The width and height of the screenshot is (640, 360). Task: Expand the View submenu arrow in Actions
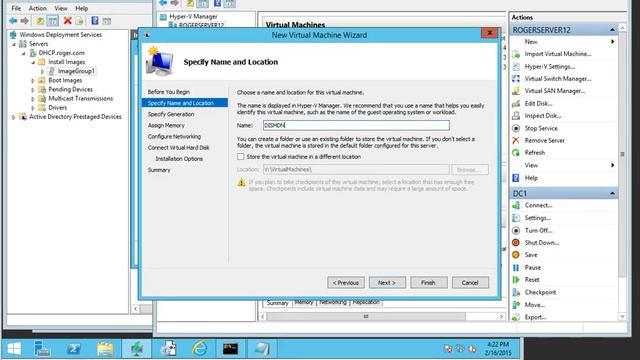[x=613, y=165]
